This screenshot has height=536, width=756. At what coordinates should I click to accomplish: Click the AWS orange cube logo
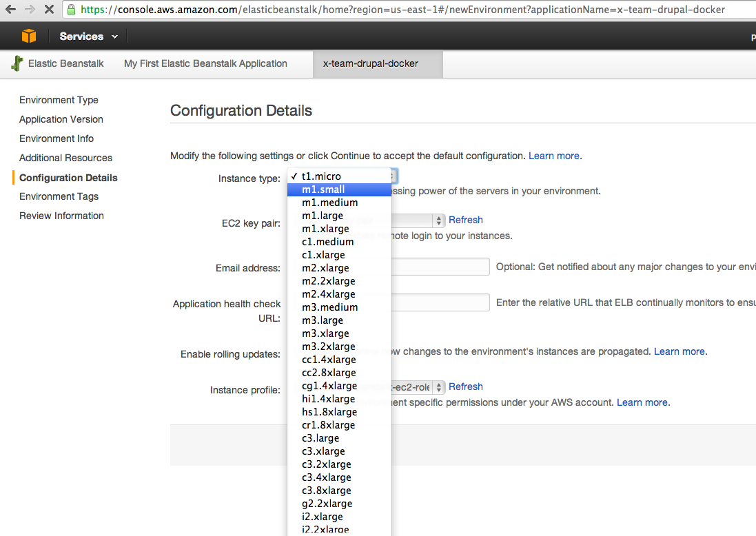(x=29, y=36)
